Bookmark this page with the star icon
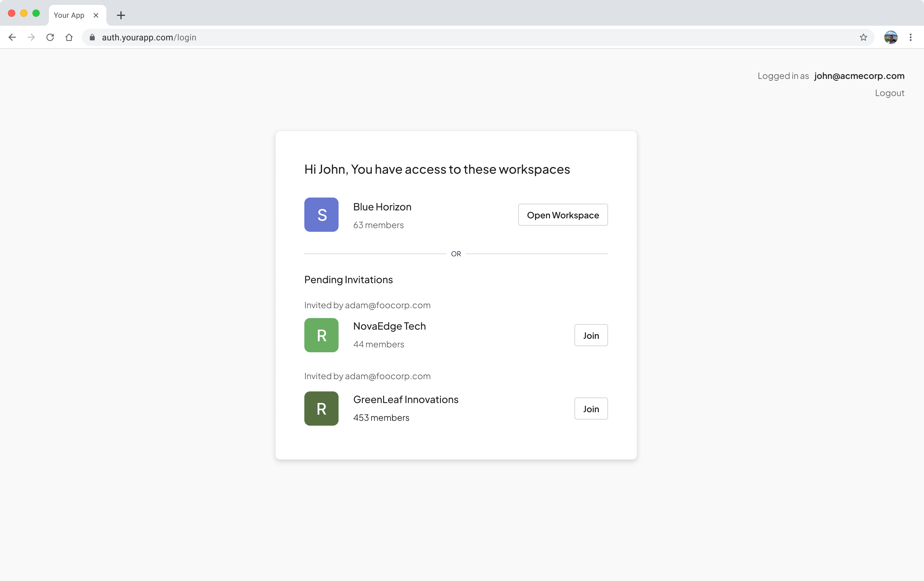Image resolution: width=924 pixels, height=581 pixels. [864, 37]
